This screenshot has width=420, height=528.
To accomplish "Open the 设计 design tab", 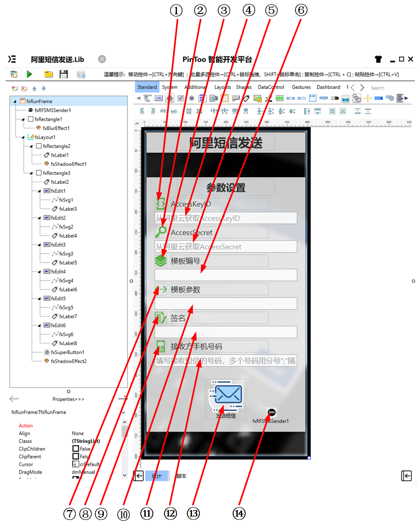I will [x=156, y=476].
